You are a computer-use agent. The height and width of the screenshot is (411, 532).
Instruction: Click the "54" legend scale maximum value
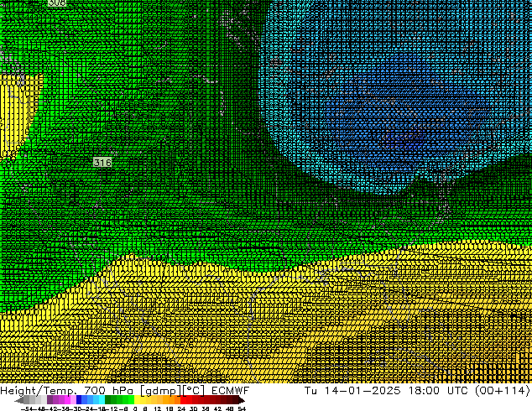[242, 409]
